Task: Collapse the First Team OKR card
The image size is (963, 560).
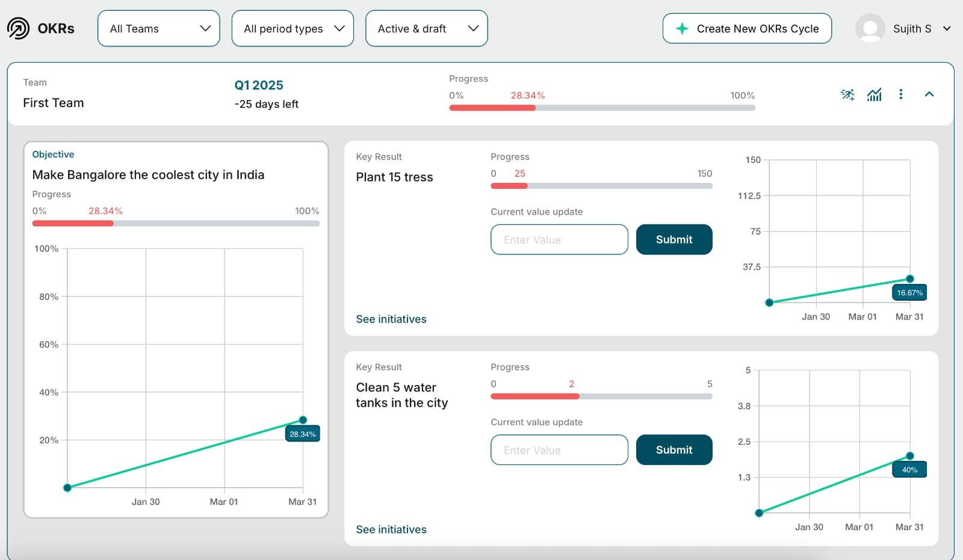Action: (929, 94)
